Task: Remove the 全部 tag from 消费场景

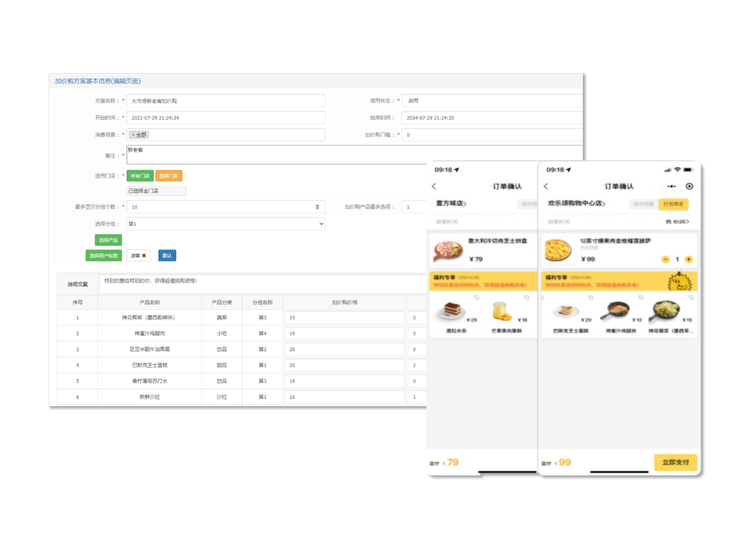Action: tap(133, 135)
